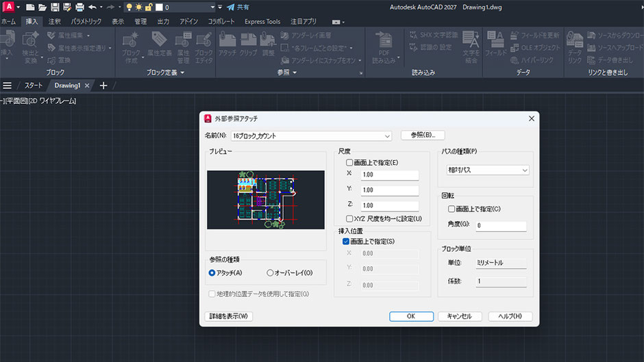This screenshot has height=362, width=644.
Task: Click the Save icon in quick access toolbar
Action: coord(55,8)
